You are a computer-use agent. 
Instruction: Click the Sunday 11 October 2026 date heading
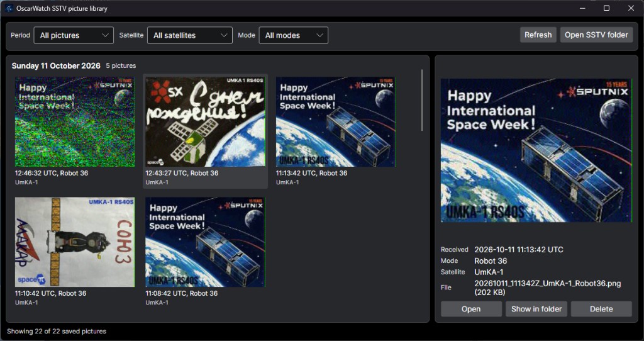point(56,65)
